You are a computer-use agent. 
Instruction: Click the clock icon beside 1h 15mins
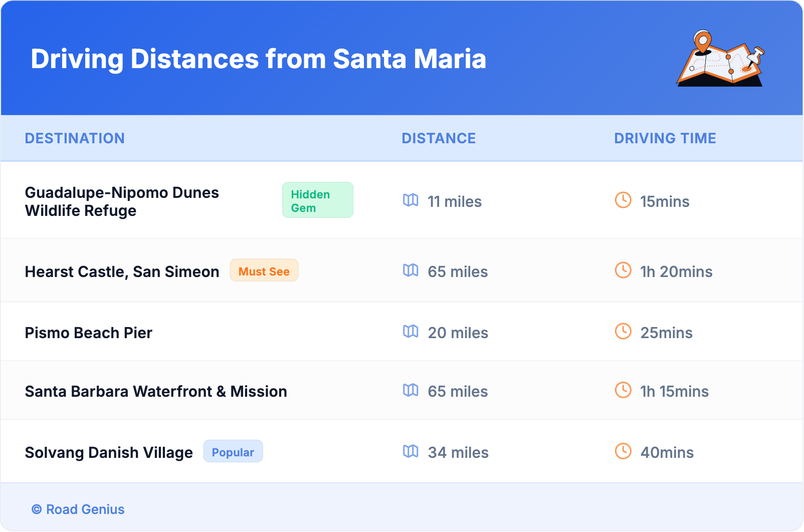coord(623,390)
